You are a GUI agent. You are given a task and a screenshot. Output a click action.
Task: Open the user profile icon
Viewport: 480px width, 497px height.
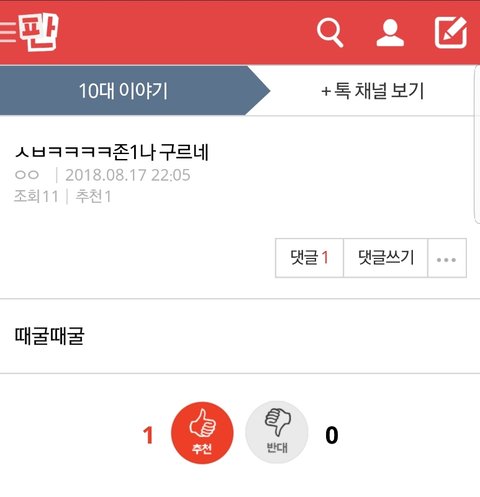tap(390, 33)
